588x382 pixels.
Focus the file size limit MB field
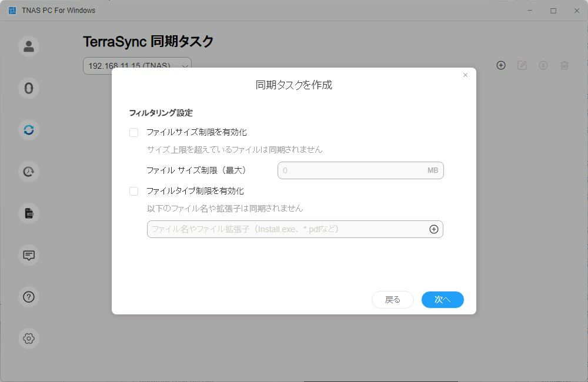pos(361,170)
